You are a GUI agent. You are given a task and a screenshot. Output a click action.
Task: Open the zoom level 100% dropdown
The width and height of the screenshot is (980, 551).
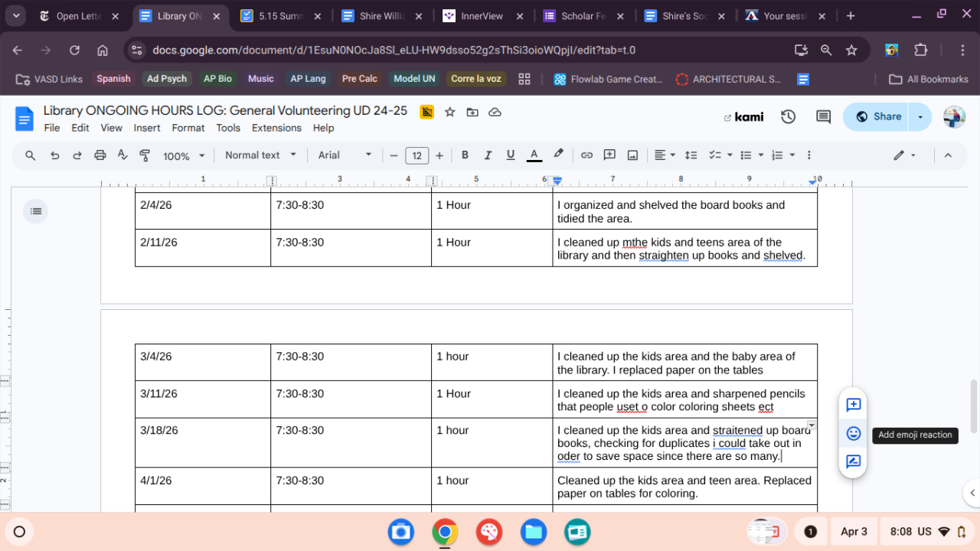point(184,155)
